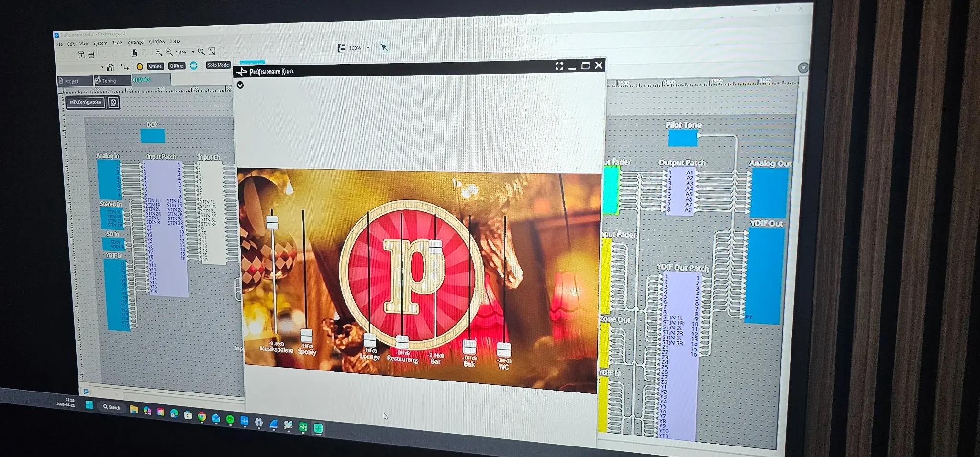
Task: Open Google Chrome from the taskbar
Action: coord(202,417)
